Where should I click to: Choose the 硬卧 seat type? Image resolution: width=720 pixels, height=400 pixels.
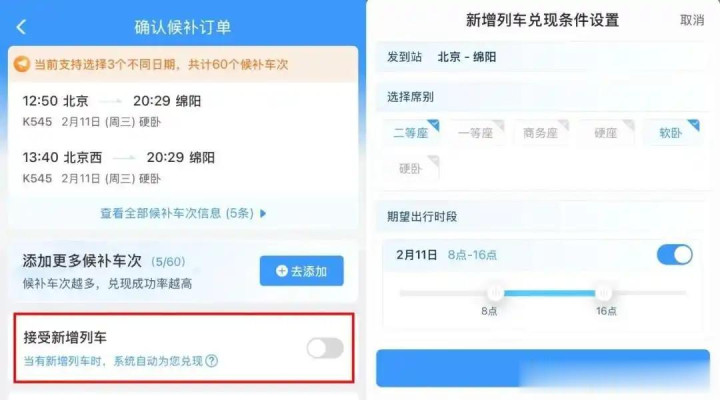coord(411,169)
